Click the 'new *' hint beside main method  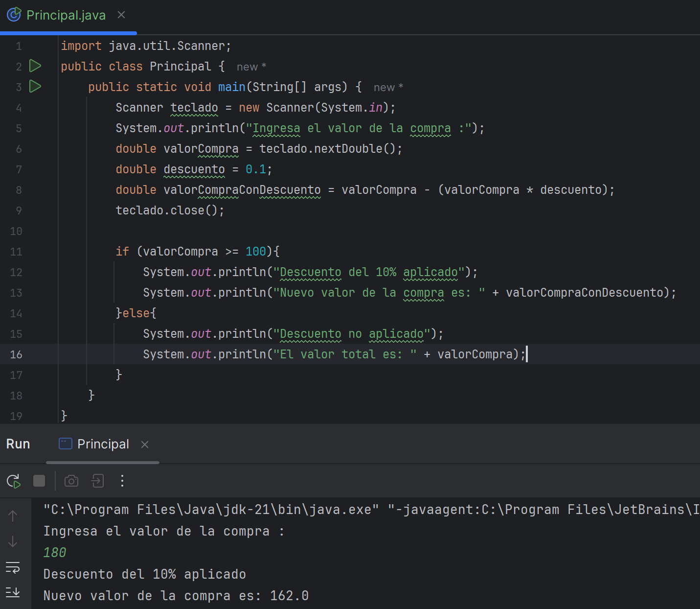tap(388, 87)
